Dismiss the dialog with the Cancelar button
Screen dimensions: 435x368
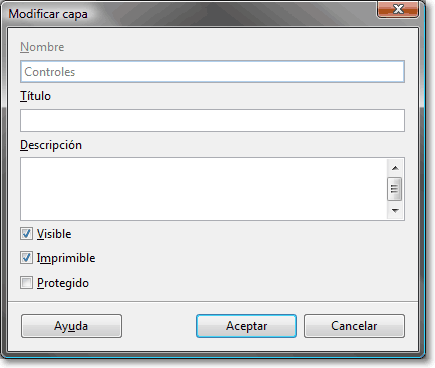[354, 326]
